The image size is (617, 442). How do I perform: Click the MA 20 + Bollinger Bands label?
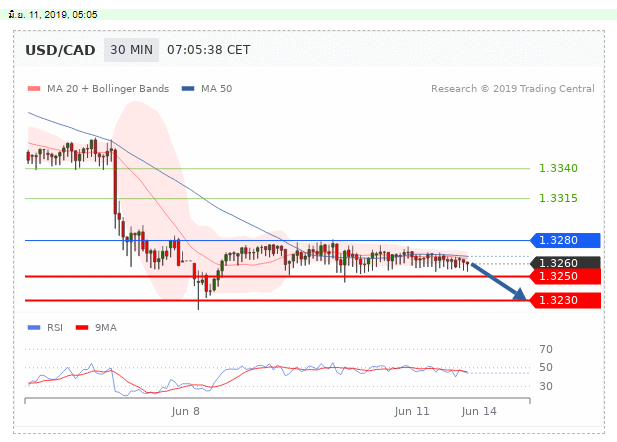coord(108,89)
